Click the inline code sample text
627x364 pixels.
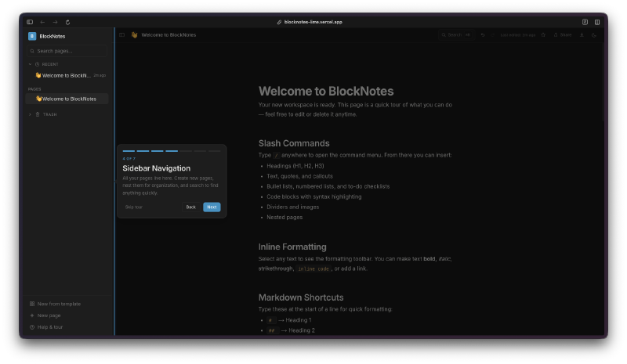click(313, 269)
